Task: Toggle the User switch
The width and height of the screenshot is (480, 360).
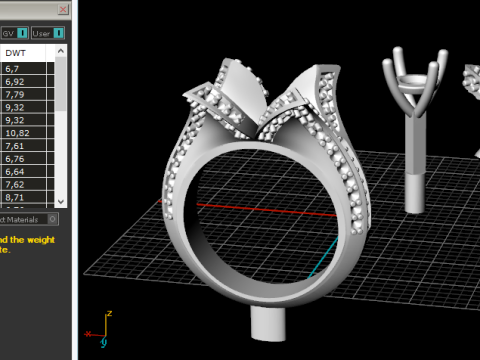Action: pos(58,33)
